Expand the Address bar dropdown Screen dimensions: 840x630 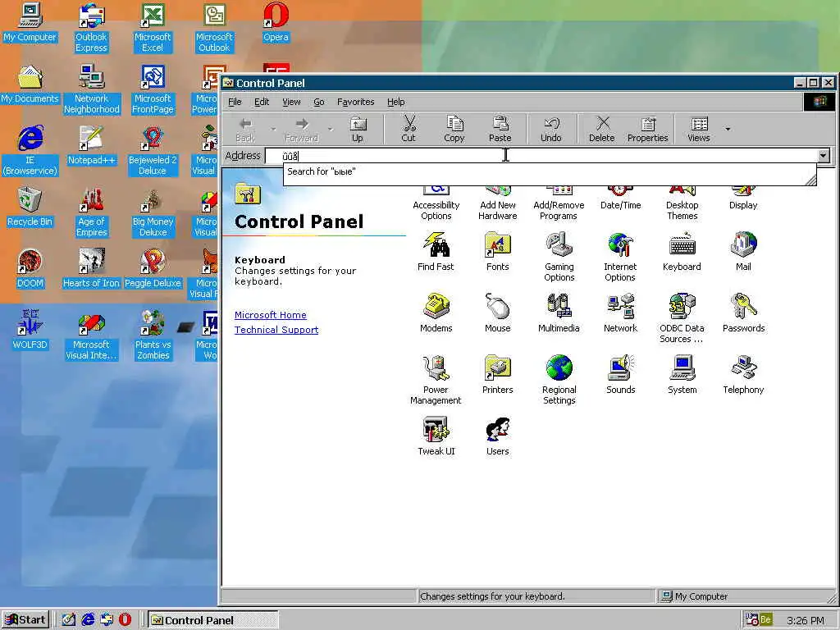(x=824, y=156)
